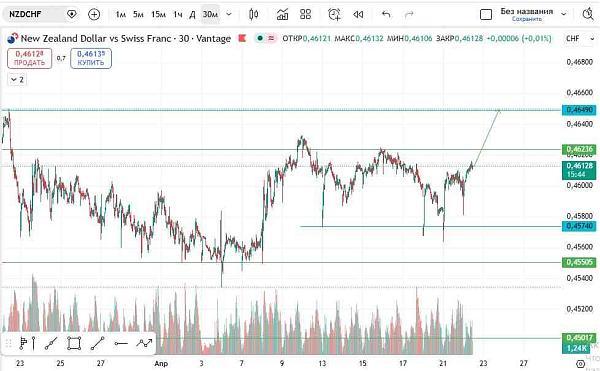The width and height of the screenshot is (600, 371).
Task: Click the МАКС high value 0,46132
Action: 370,38
